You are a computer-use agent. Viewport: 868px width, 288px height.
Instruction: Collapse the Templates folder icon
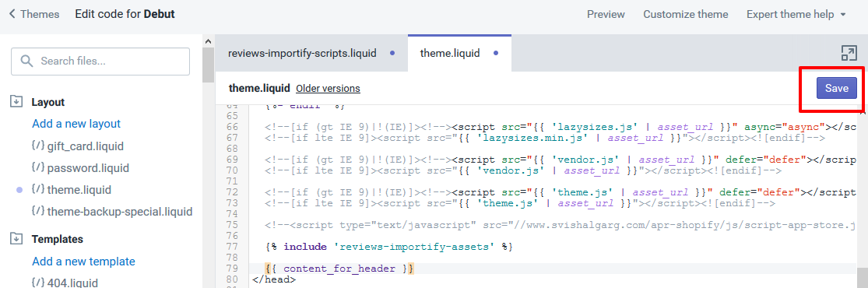point(16,239)
